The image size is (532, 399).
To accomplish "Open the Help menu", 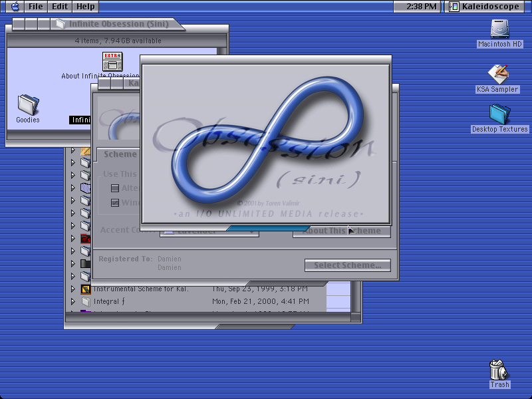I will coord(86,7).
